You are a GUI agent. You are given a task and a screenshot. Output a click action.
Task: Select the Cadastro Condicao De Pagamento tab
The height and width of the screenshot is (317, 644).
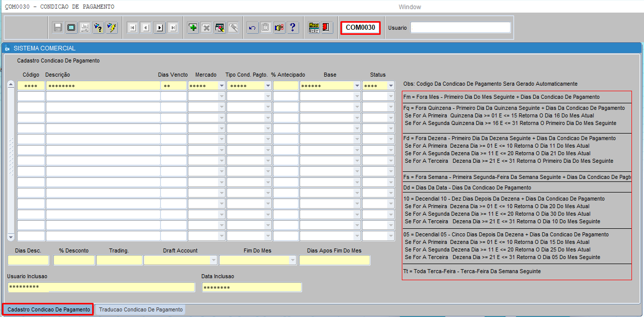pyautogui.click(x=48, y=309)
